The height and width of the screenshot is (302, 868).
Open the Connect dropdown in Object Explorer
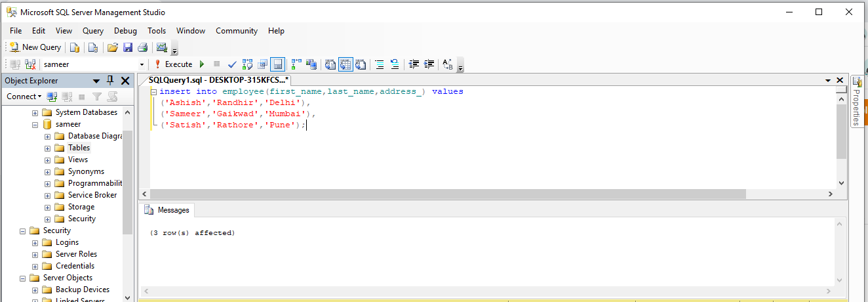(24, 97)
